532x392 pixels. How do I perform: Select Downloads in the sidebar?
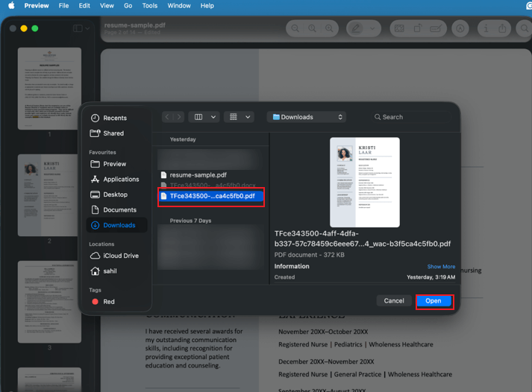[116, 225]
